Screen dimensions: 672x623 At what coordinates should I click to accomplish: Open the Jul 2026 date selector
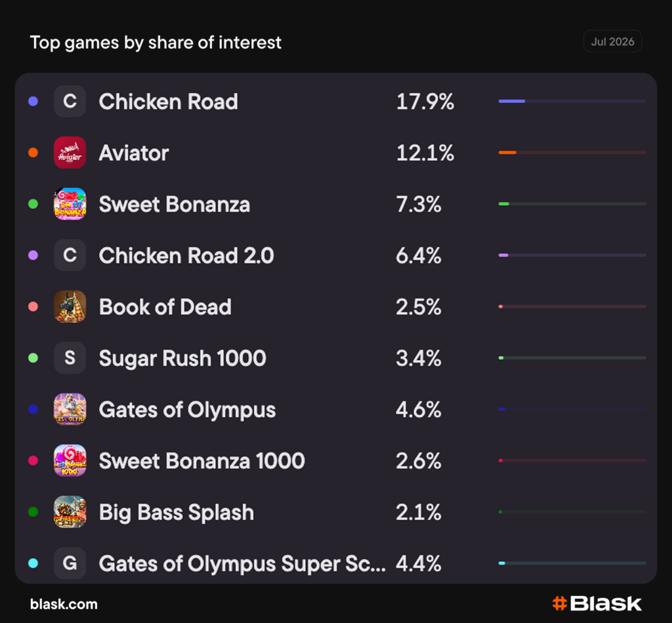point(612,41)
